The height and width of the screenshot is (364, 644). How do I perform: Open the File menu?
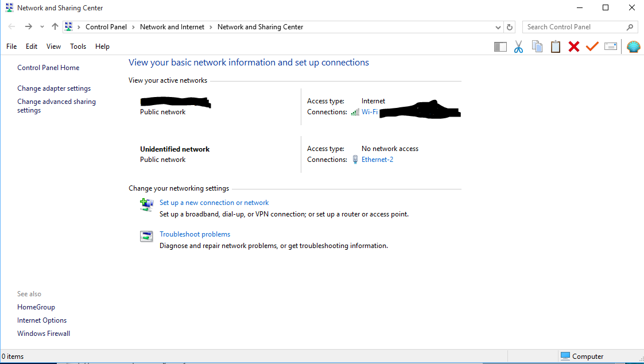point(11,47)
